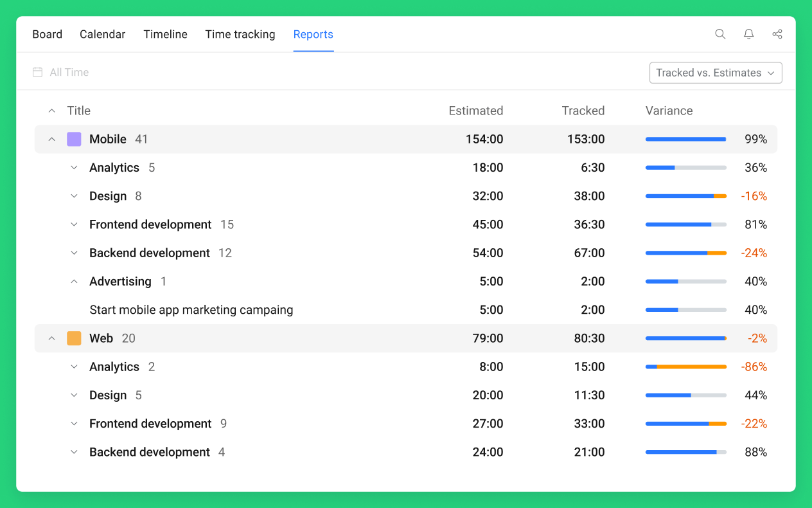Click the chevron on the Tracked vs. Estimates selector
This screenshot has width=812, height=508.
click(770, 73)
